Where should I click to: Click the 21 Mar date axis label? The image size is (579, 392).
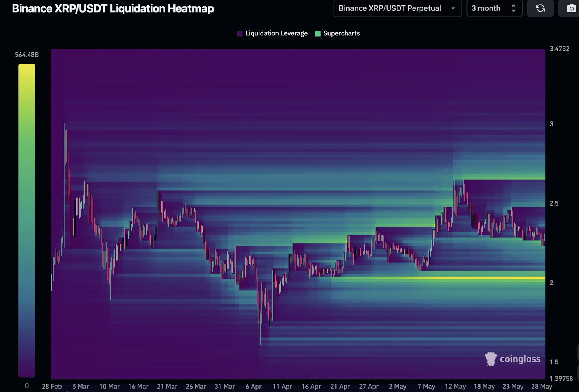click(167, 387)
